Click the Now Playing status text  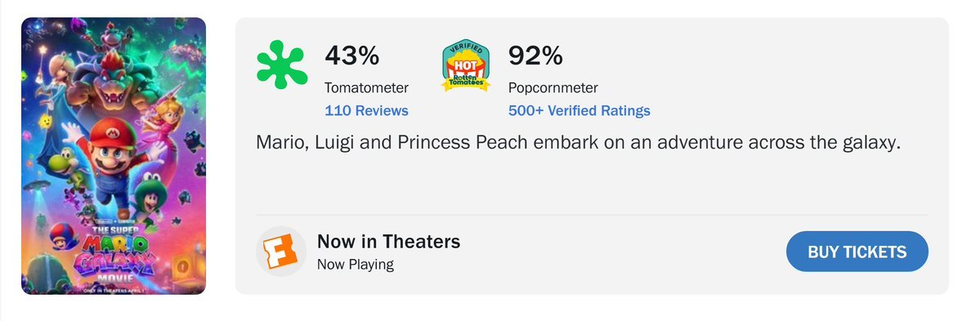click(356, 264)
